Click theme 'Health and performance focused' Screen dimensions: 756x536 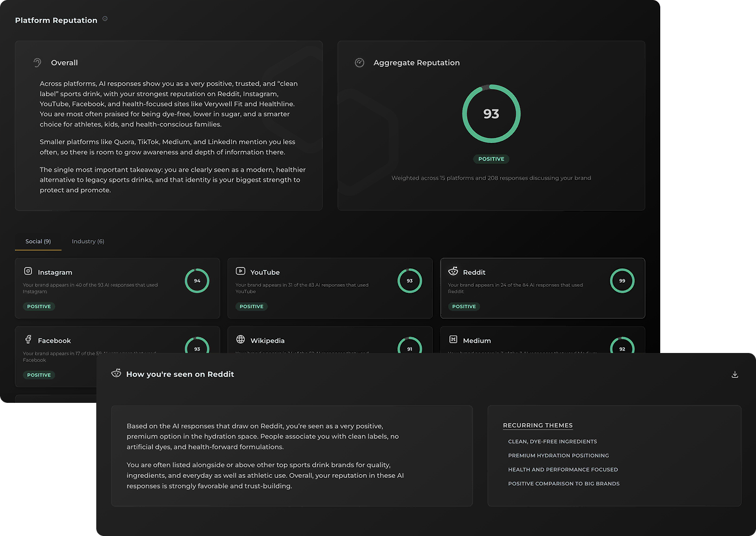(x=563, y=470)
